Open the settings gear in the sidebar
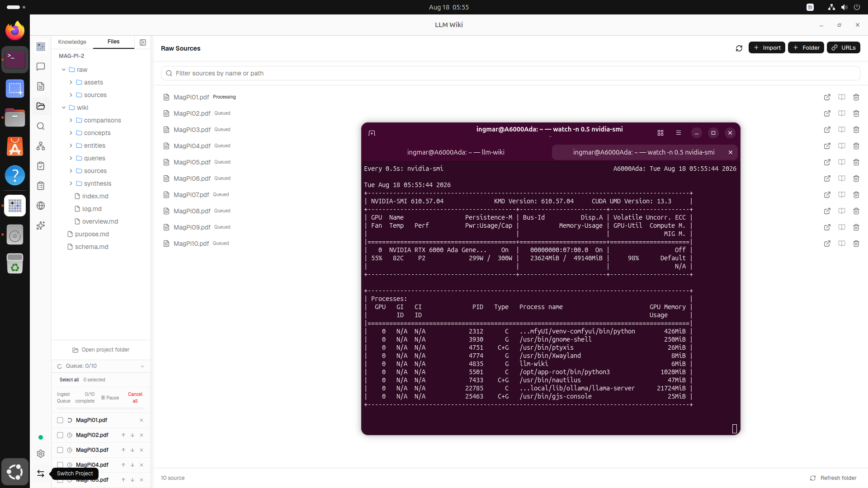The height and width of the screenshot is (488, 868). coord(41,454)
